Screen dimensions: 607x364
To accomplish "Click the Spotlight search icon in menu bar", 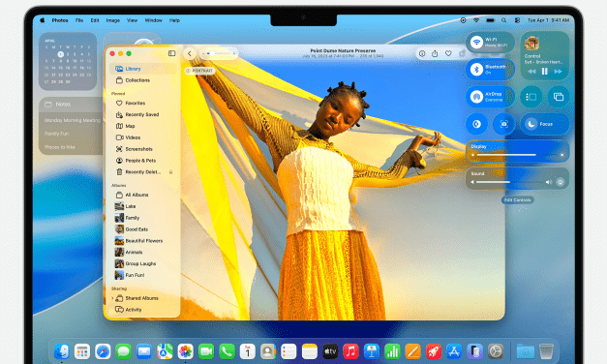I will [x=503, y=20].
